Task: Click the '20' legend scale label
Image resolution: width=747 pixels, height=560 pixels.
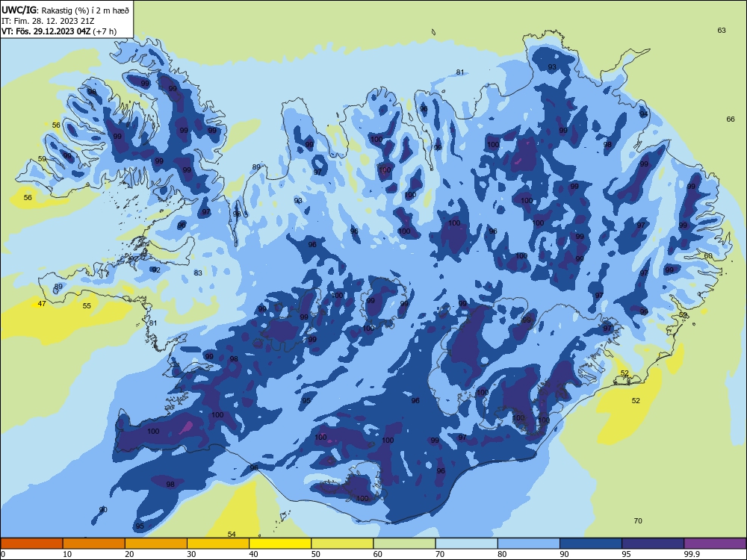Action: coord(129,554)
